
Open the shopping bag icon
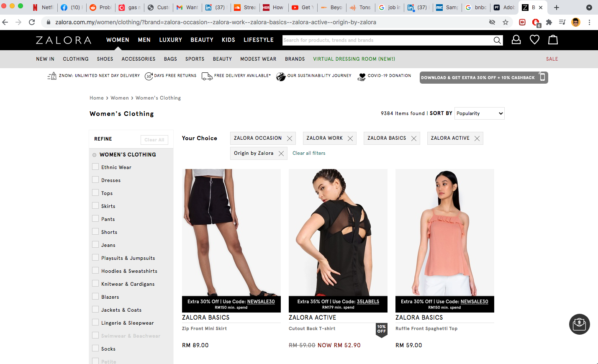[553, 40]
